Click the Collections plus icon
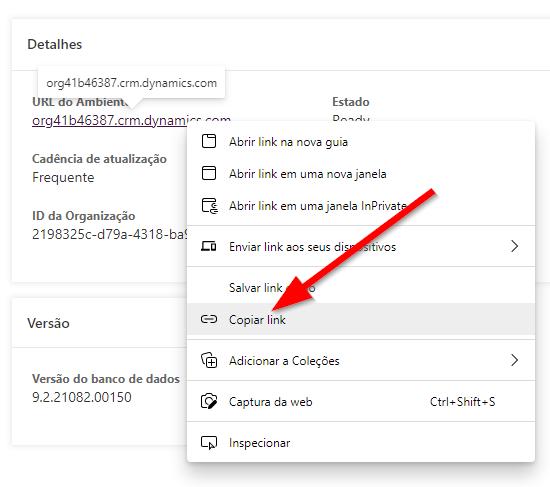This screenshot has height=487, width=550. pos(209,360)
